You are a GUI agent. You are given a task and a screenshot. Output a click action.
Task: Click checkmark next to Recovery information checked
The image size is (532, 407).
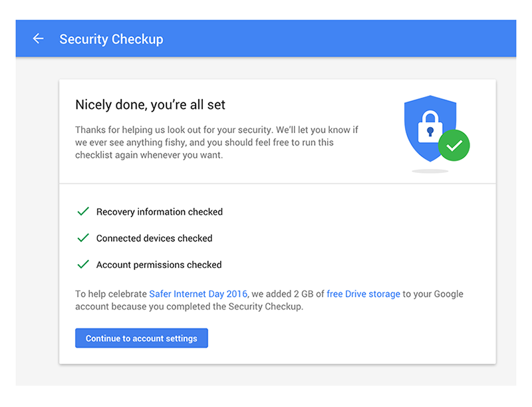(x=83, y=211)
